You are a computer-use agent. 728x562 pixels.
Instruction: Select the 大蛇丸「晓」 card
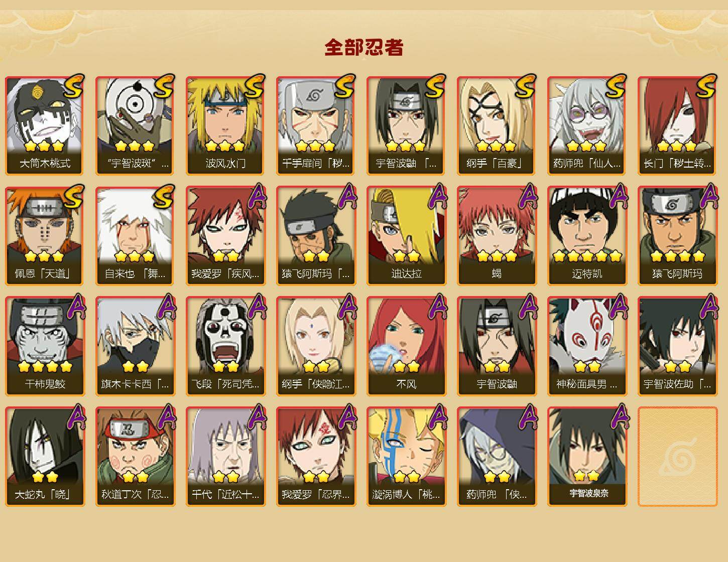coord(45,457)
